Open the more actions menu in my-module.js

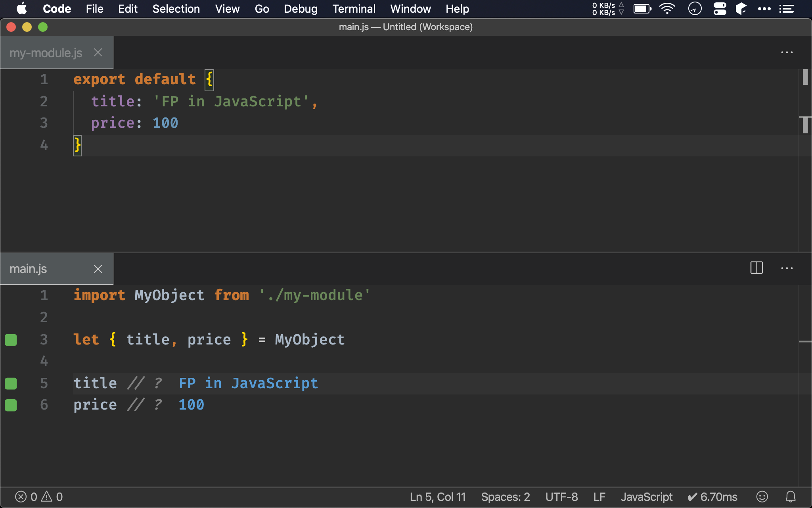point(787,52)
